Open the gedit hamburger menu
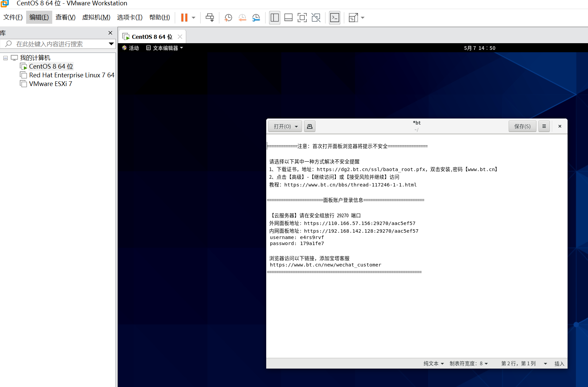The image size is (588, 387). (544, 126)
